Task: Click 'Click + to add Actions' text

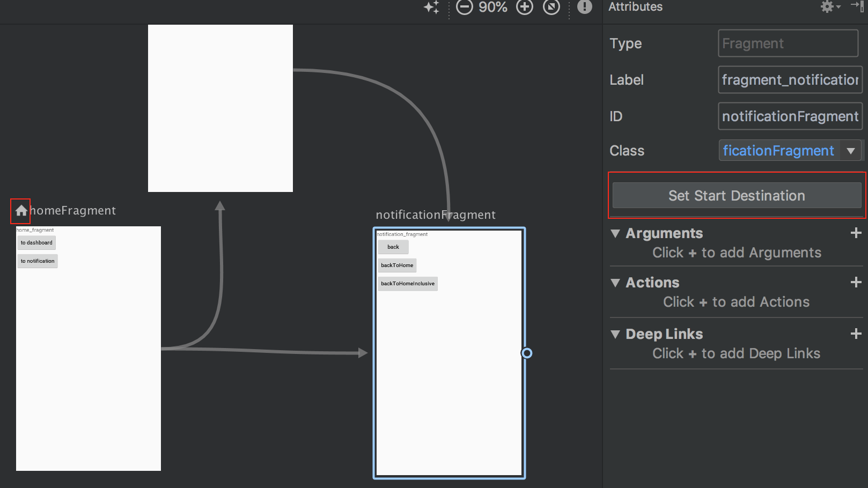Action: coord(736,302)
